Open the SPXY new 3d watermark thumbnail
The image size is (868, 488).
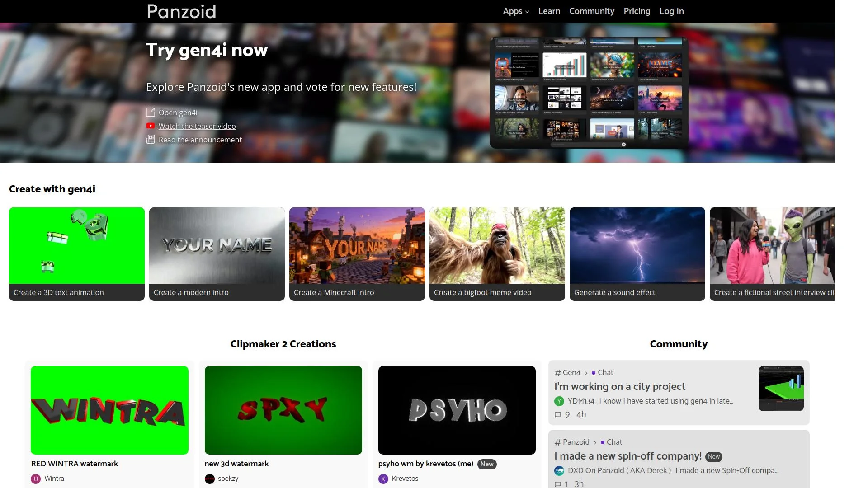click(x=283, y=410)
